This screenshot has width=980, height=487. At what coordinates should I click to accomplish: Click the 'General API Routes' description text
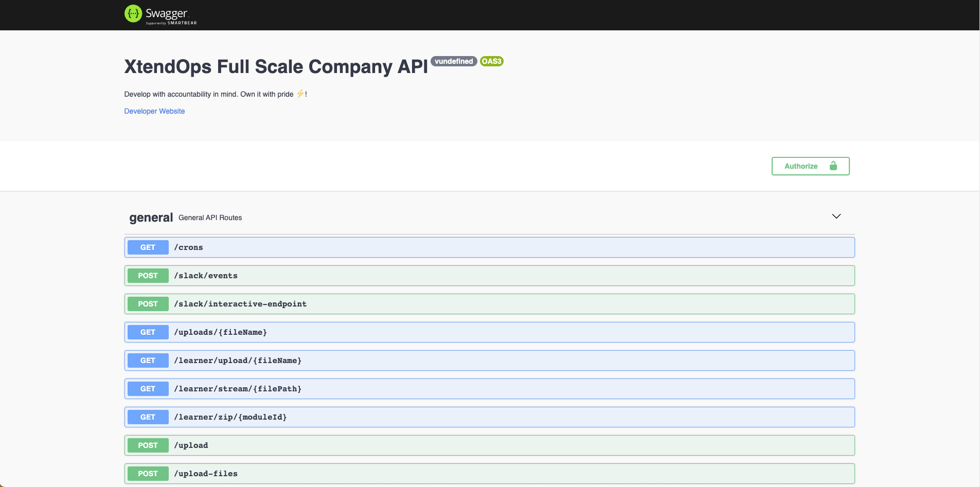tap(210, 218)
